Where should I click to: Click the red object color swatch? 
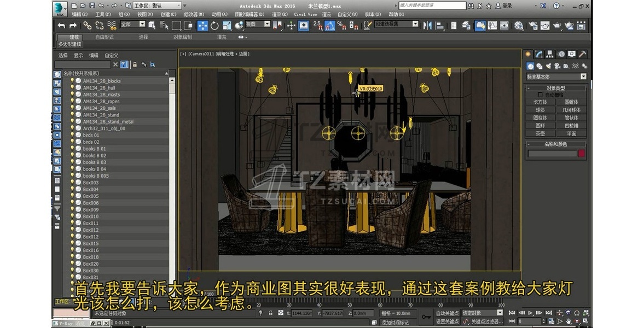pyautogui.click(x=582, y=154)
